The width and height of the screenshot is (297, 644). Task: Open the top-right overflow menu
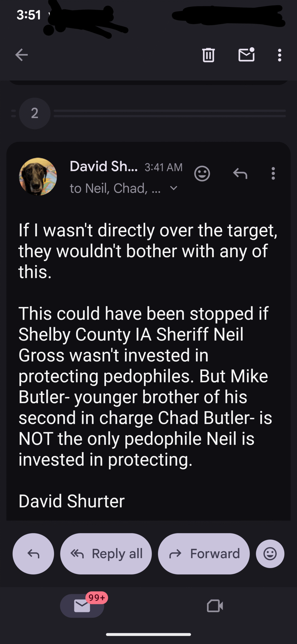click(x=279, y=55)
